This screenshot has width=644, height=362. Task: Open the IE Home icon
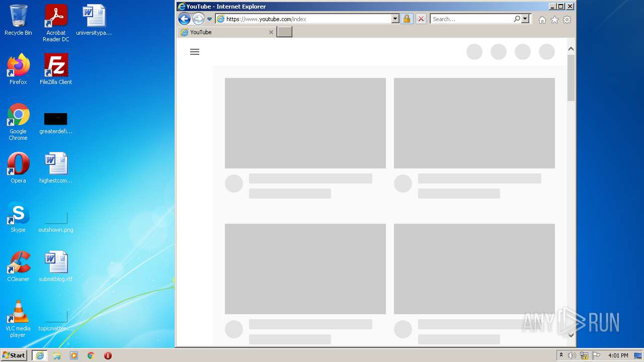pos(542,20)
